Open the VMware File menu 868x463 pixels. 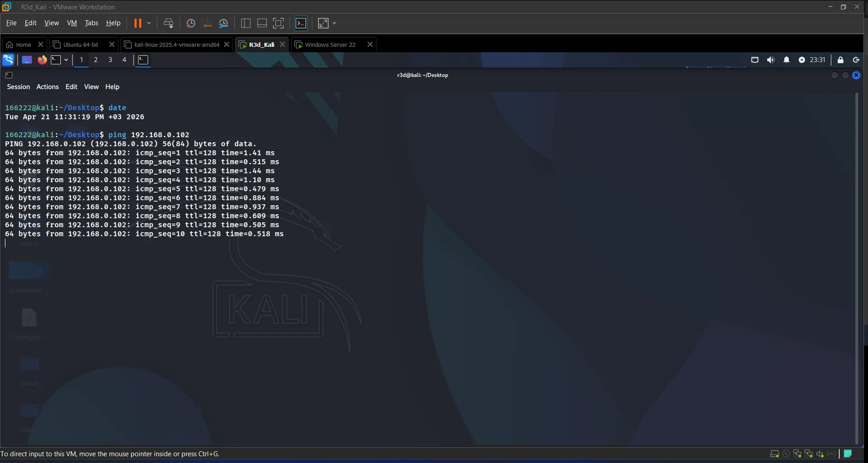11,23
